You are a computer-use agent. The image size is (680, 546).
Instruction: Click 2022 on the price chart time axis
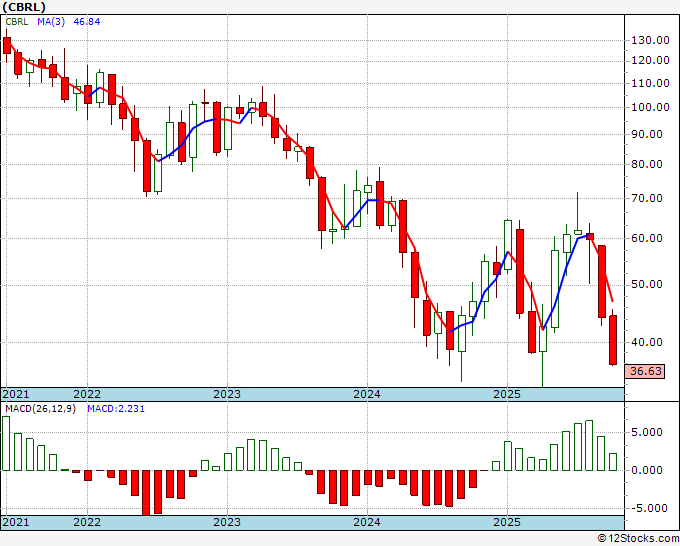click(x=87, y=394)
